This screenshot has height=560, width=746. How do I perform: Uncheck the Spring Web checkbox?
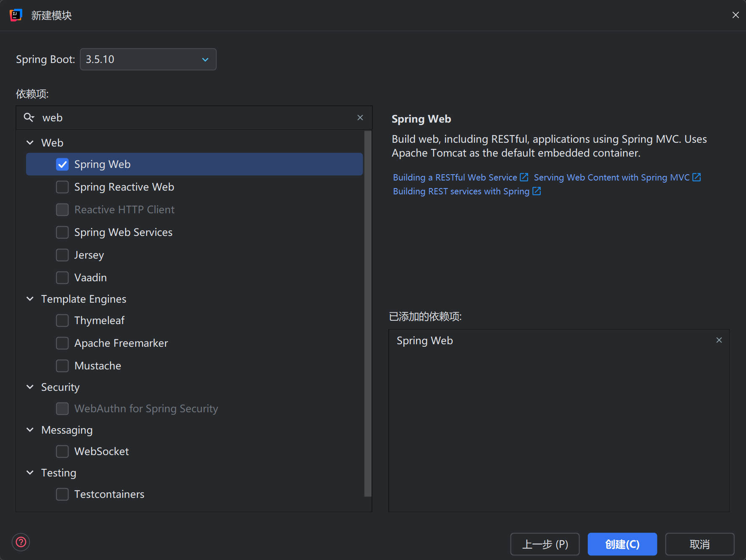[x=63, y=164]
